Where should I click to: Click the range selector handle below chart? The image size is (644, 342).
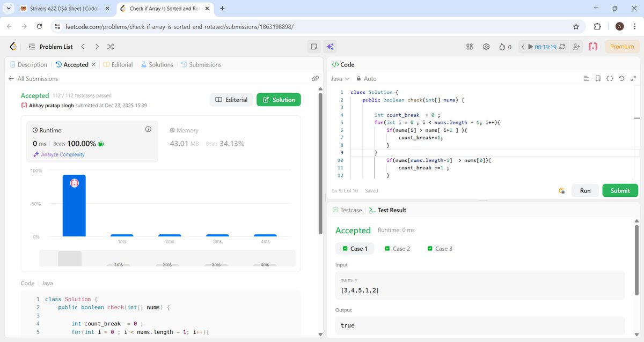click(x=70, y=258)
